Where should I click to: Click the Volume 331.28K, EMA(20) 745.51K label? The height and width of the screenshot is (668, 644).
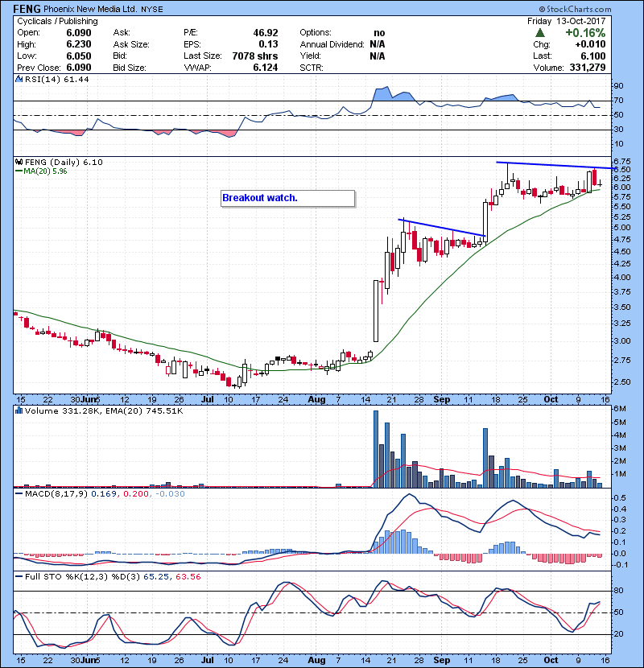pyautogui.click(x=104, y=411)
